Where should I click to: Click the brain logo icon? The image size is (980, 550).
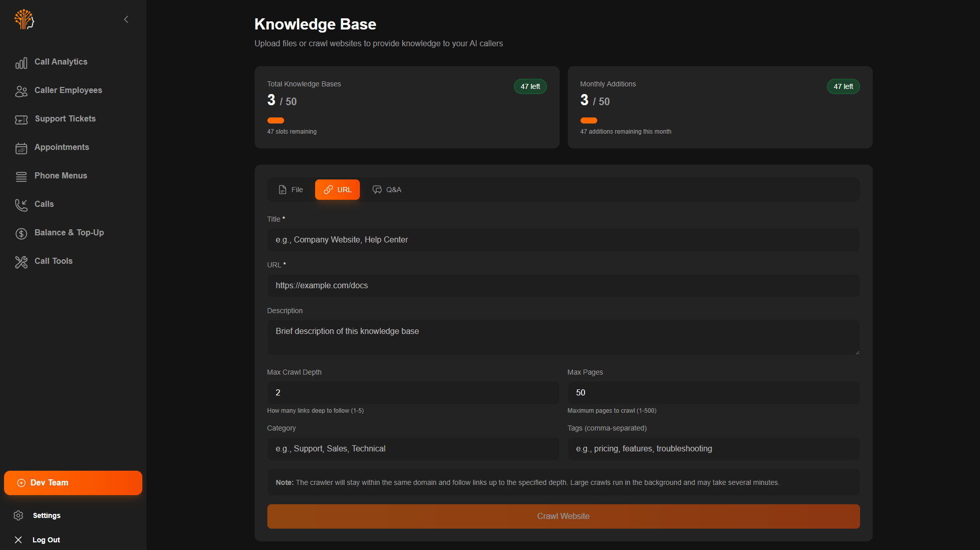(24, 19)
